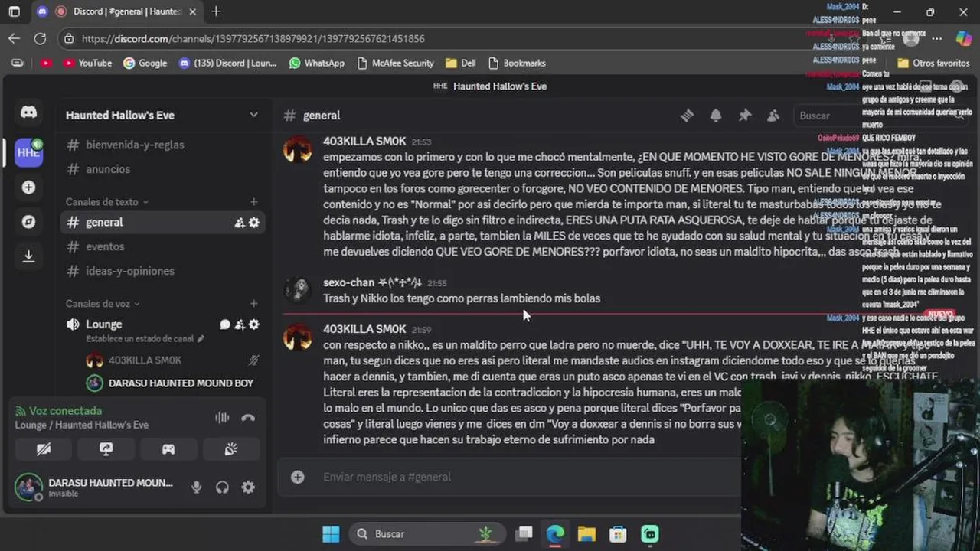Toggle noise suppression waveform icon
This screenshot has width=980, height=551.
click(x=222, y=418)
